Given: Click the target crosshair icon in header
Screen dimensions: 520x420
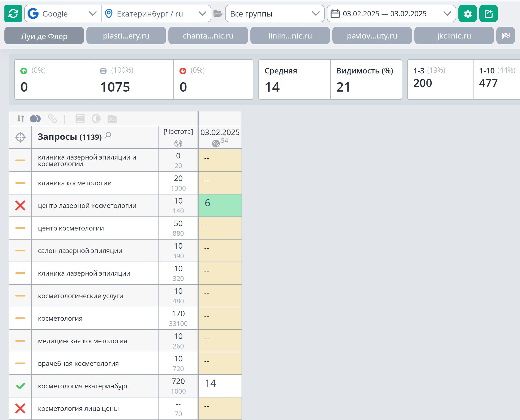Looking at the screenshot, I should tap(20, 137).
